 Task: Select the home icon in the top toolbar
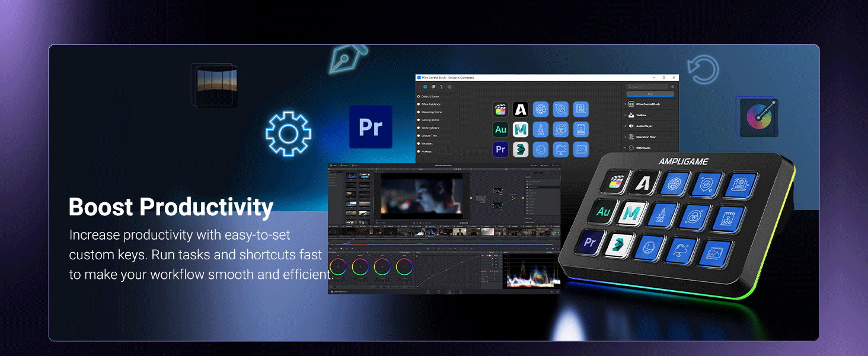pos(425,87)
